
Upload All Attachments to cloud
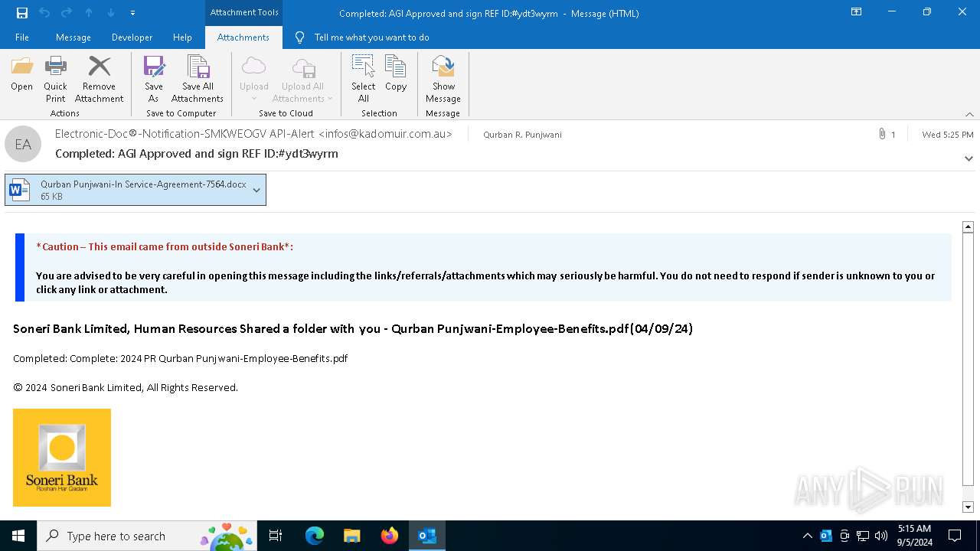[x=302, y=79]
